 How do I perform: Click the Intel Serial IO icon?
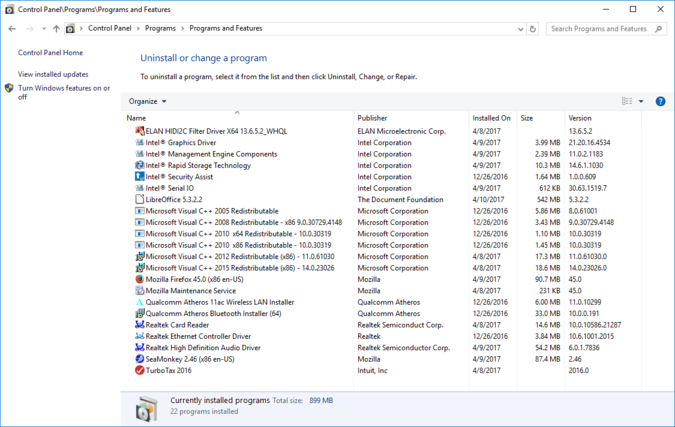tap(139, 188)
